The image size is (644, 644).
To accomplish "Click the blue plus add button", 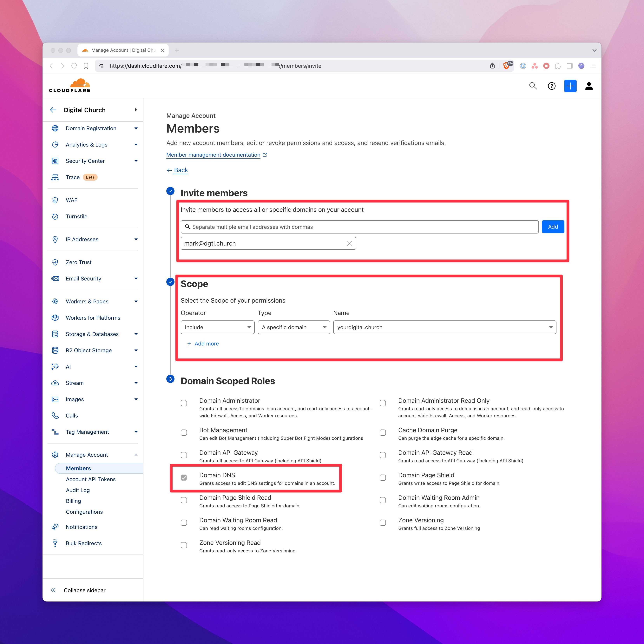I will pos(570,86).
